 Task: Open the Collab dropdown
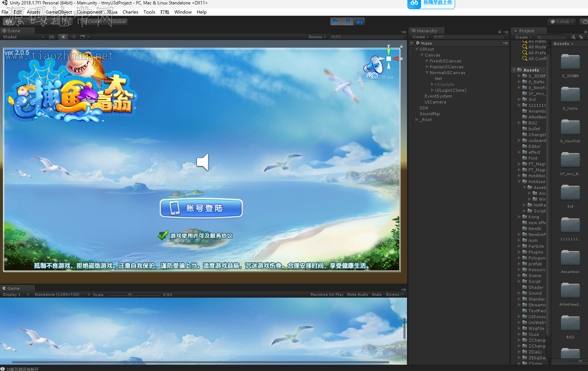point(562,22)
